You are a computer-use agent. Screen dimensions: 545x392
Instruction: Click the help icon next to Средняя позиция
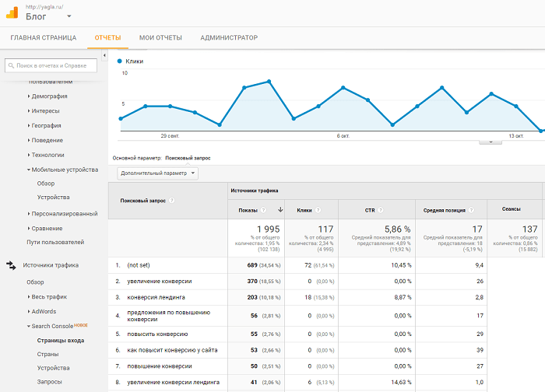coord(472,210)
